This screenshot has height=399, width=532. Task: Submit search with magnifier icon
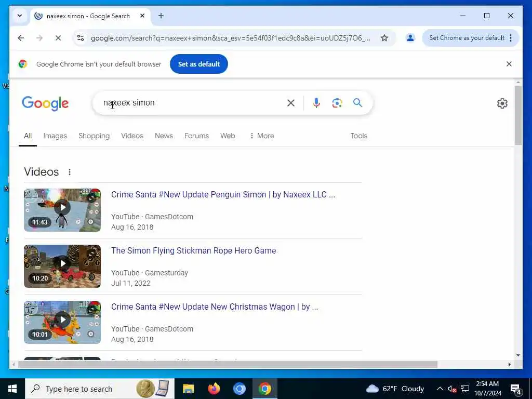coord(357,103)
